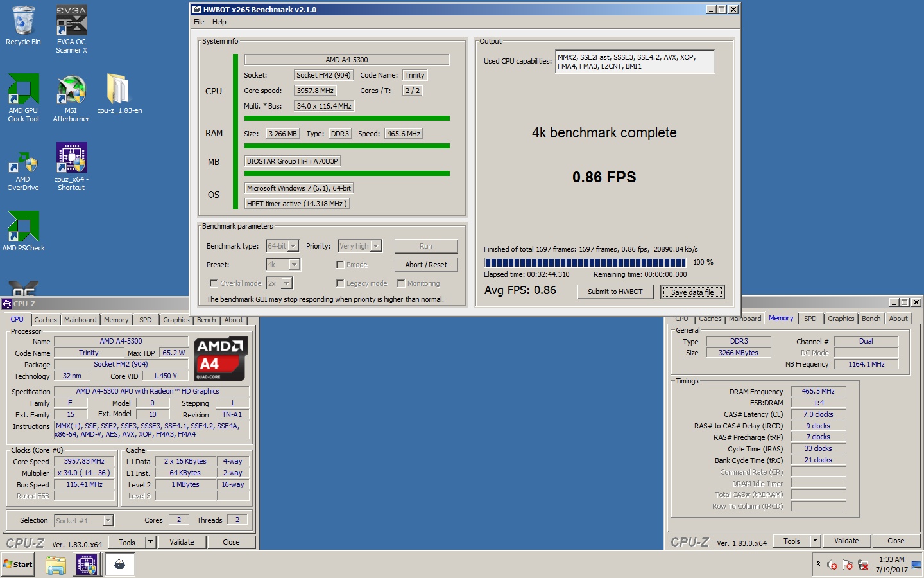Open the File menu in HWBOT x265
This screenshot has height=578, width=924.
click(199, 22)
